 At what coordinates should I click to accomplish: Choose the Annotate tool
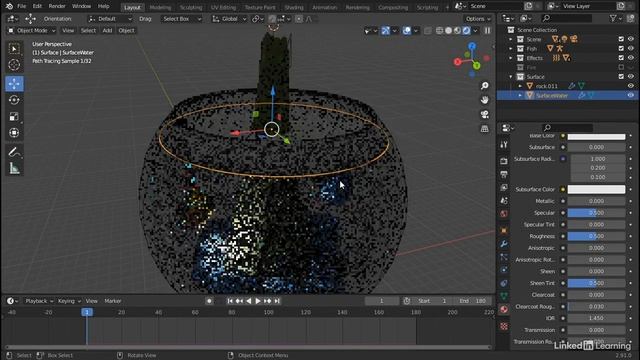14,152
